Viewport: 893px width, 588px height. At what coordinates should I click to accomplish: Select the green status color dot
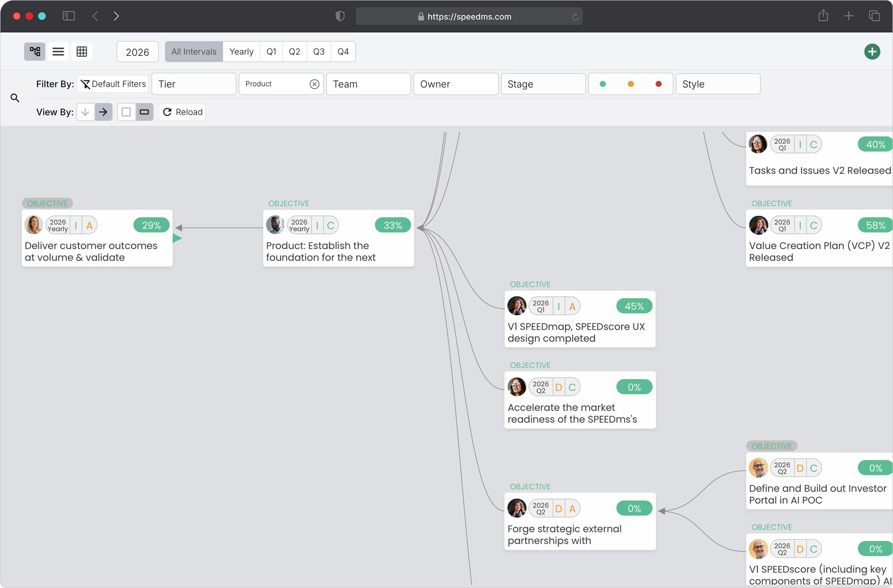(603, 84)
